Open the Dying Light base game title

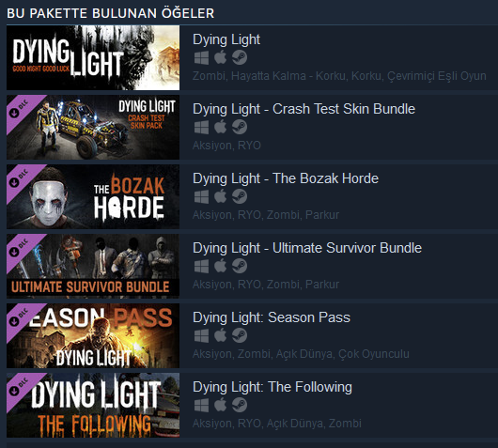coord(226,39)
